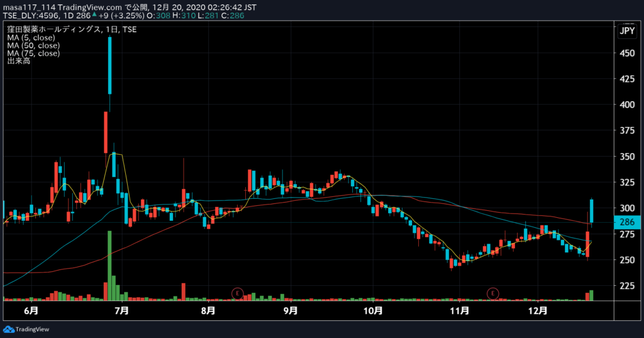Click the 10月 time axis label

tap(373, 310)
